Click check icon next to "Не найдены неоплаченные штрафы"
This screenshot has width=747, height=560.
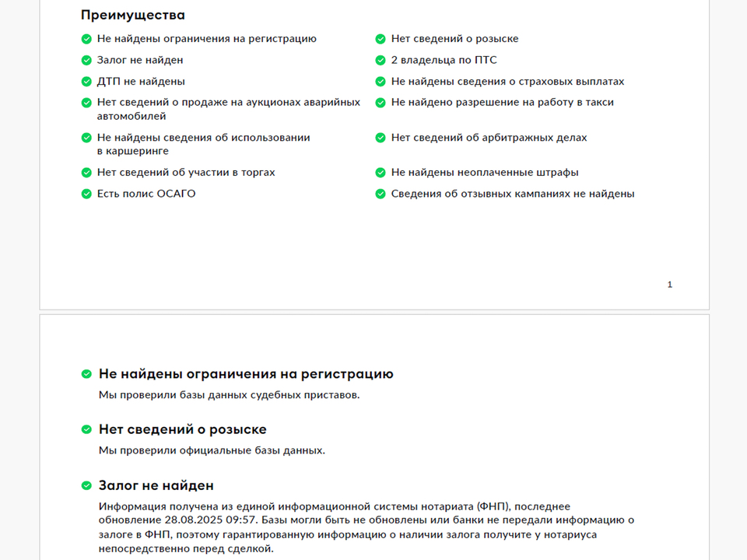tap(381, 173)
